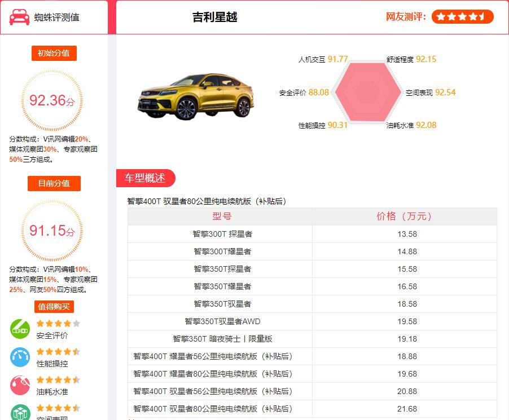This screenshot has width=509, height=420.
Task: Click the 型号 column header
Action: point(221,216)
